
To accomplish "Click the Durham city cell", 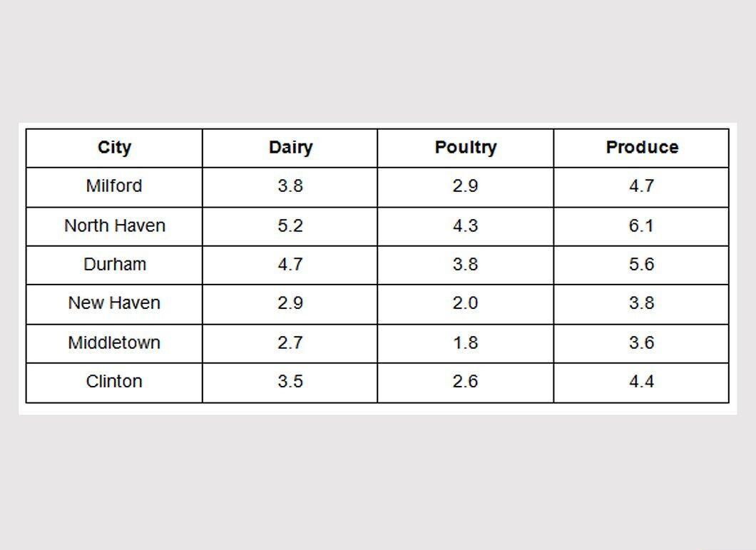I will tap(115, 264).
